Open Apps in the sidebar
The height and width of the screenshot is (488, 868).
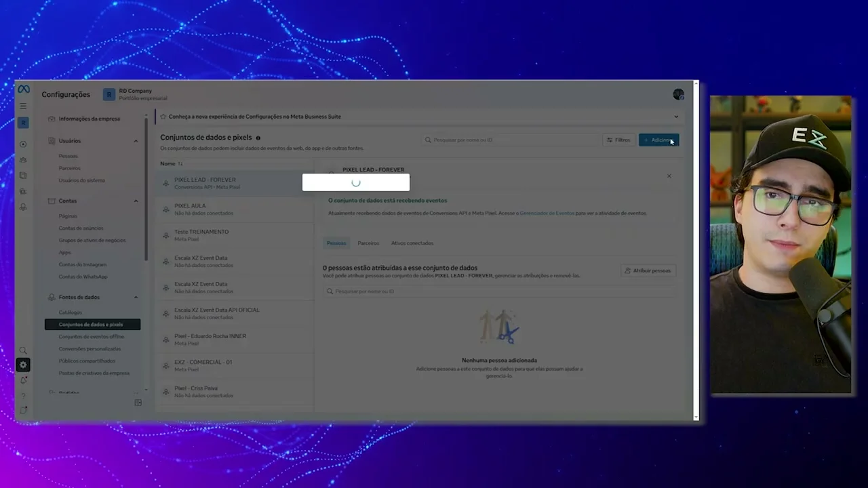(64, 252)
